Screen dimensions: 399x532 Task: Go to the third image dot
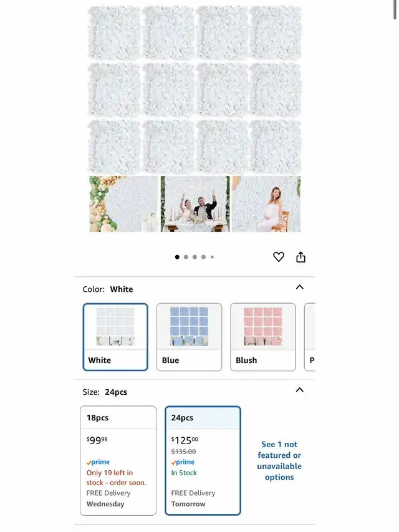[195, 257]
